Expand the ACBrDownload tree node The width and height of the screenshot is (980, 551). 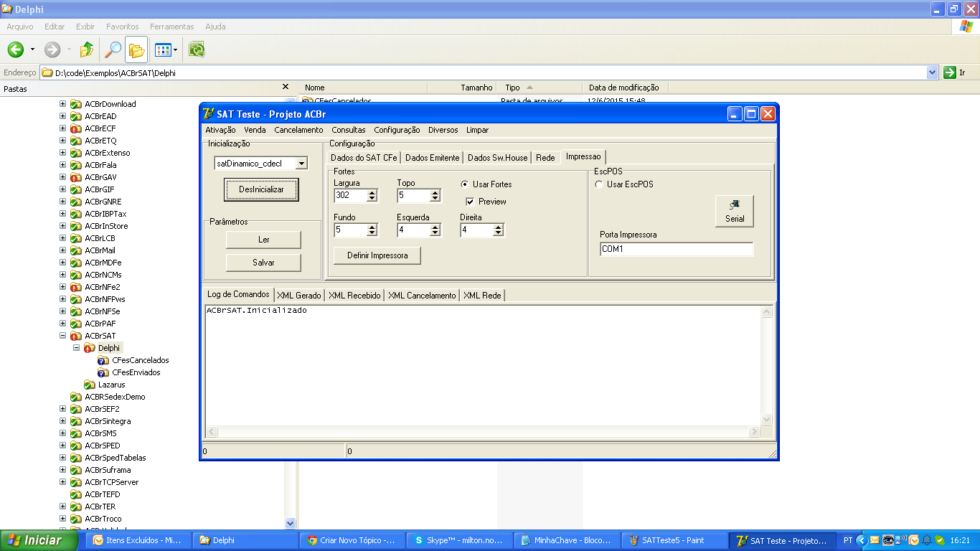click(x=62, y=104)
